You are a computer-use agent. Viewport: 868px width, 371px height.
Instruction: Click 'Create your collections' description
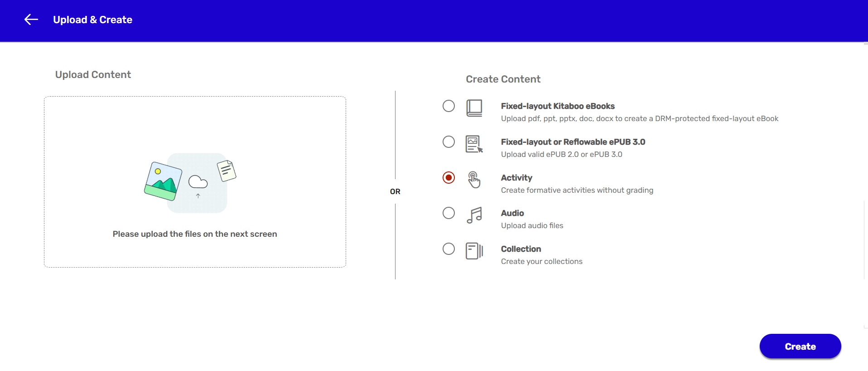pyautogui.click(x=542, y=261)
